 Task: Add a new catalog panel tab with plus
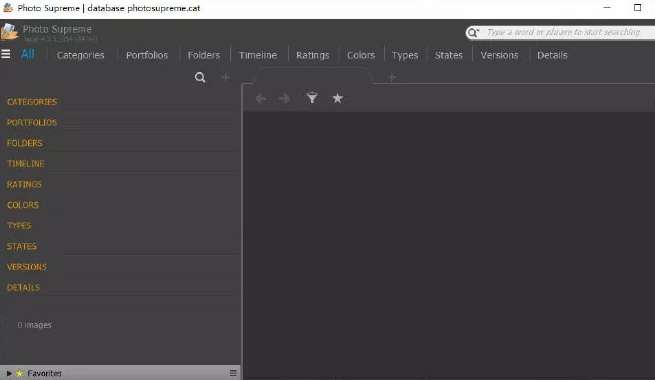coord(225,77)
